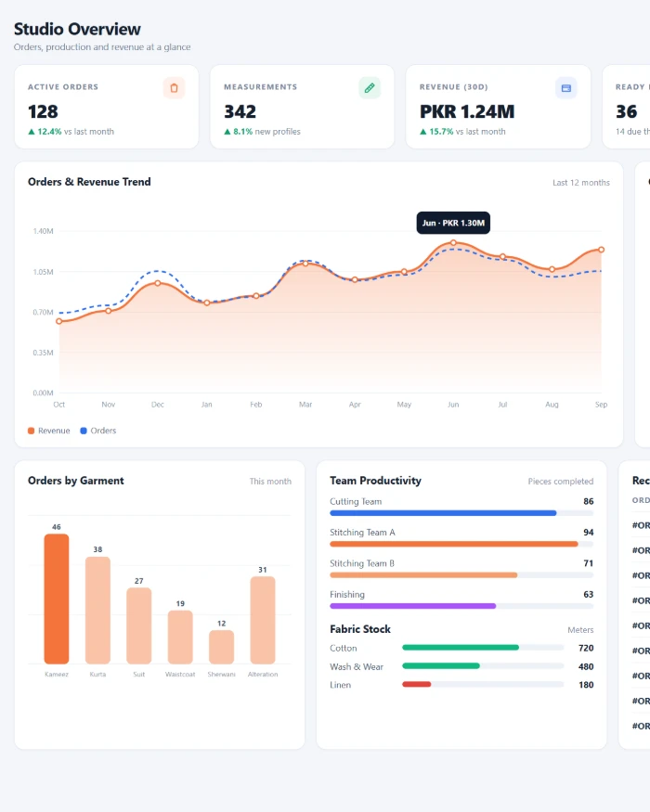Click the Cutting Team '86' value
Image resolution: width=650 pixels, height=812 pixels.
pos(589,501)
